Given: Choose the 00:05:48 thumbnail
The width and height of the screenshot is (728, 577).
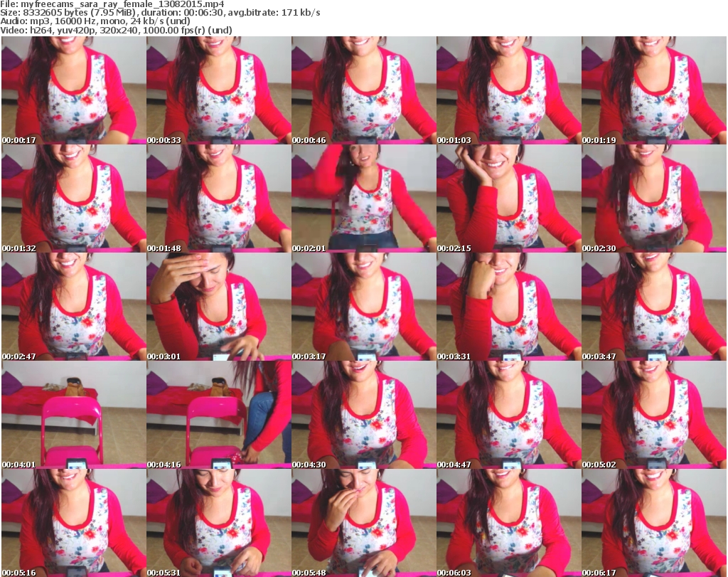Looking at the screenshot, I should 363,523.
